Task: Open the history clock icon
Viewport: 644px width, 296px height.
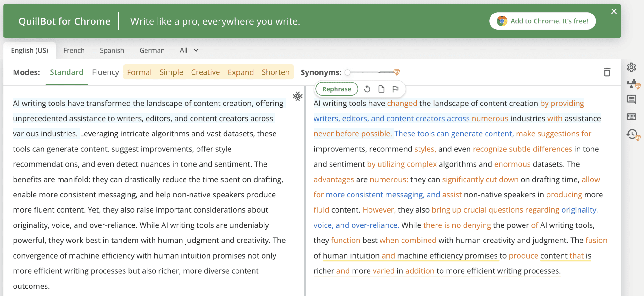Action: (632, 135)
